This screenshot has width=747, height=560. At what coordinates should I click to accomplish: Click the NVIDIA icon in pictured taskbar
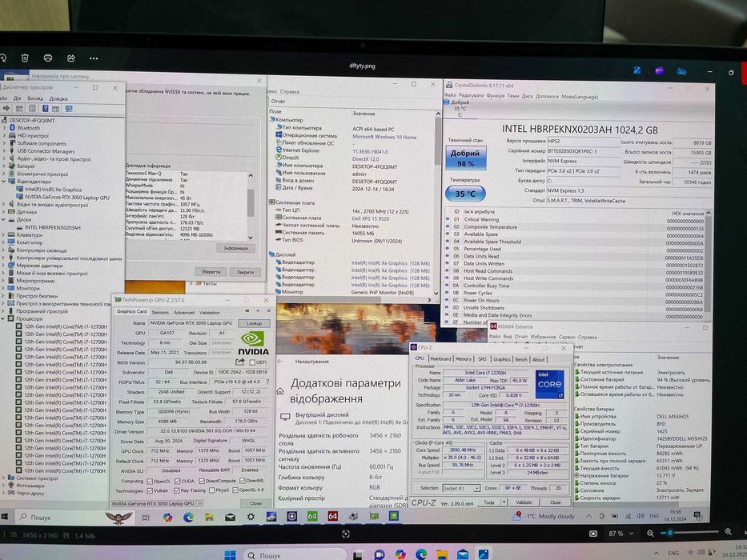pos(393,516)
